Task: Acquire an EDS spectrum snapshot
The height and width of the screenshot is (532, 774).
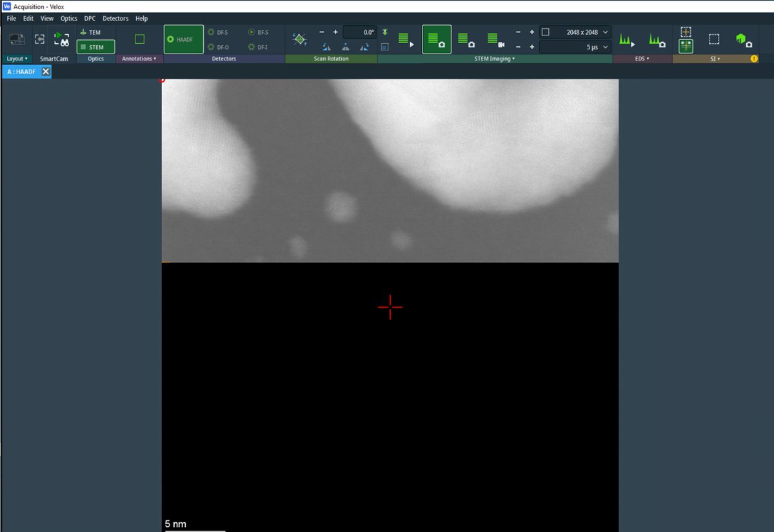Action: click(x=657, y=40)
